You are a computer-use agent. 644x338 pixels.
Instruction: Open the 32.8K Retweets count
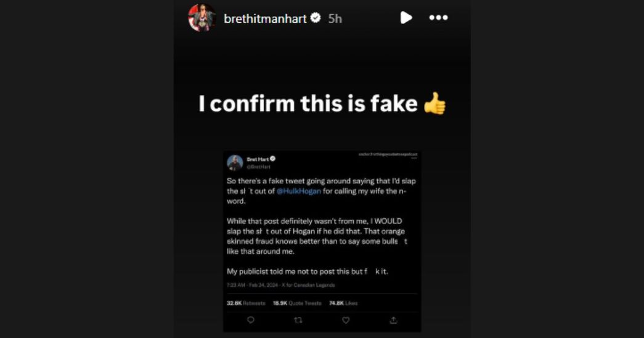[x=245, y=303]
